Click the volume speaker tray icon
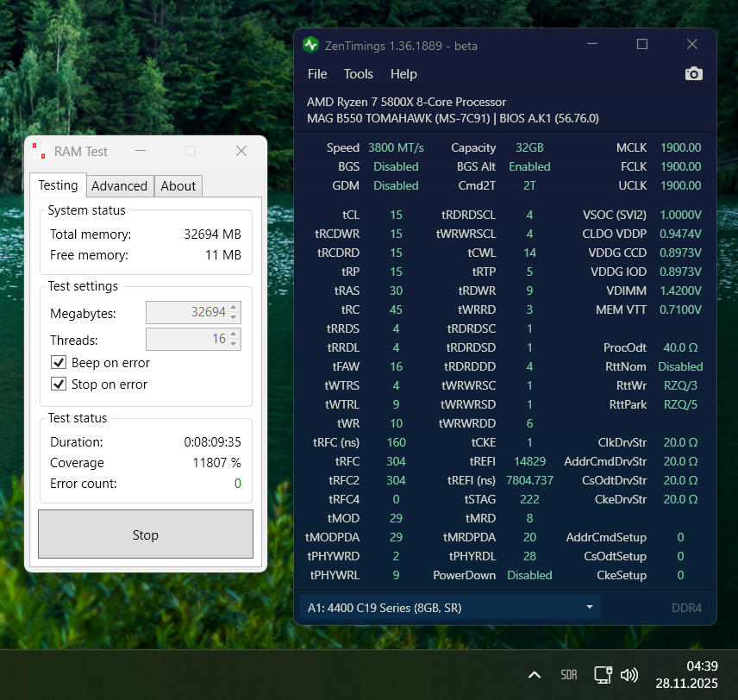The height and width of the screenshot is (700, 738). coord(629,675)
